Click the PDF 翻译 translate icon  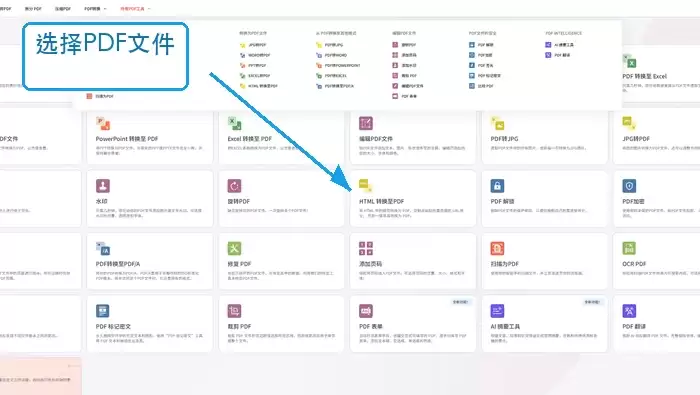[629, 311]
